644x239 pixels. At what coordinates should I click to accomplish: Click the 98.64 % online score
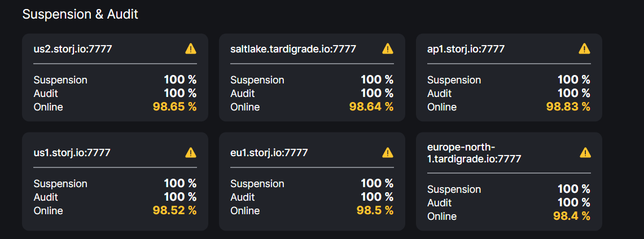point(371,107)
